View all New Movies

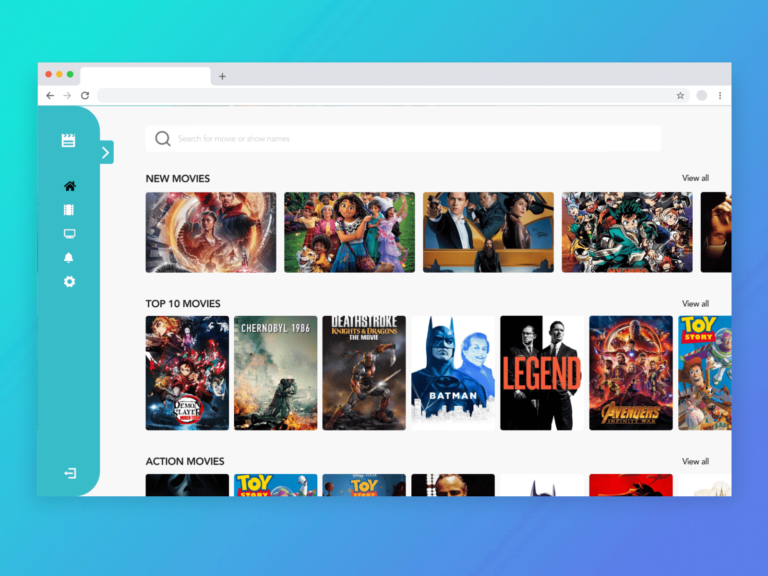coord(695,178)
